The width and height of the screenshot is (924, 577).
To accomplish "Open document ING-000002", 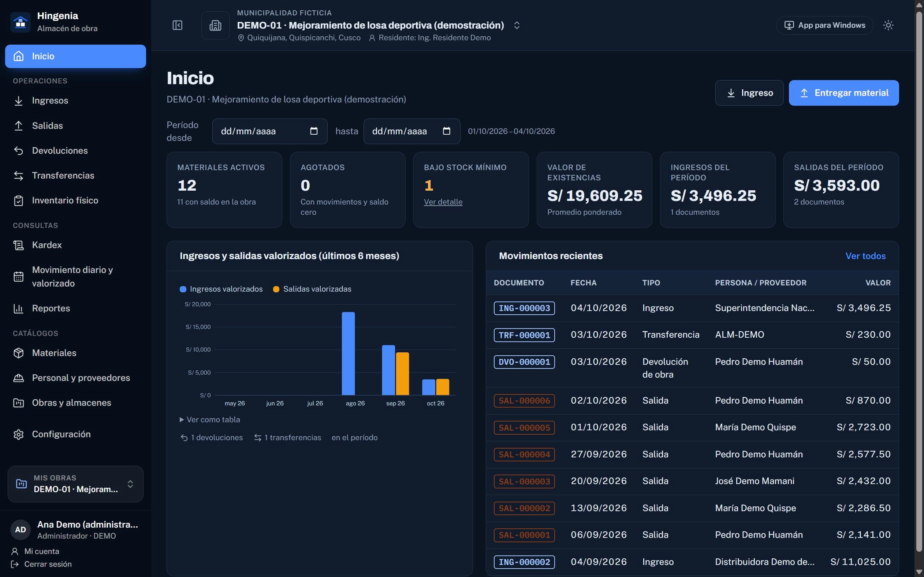I will click(x=524, y=562).
